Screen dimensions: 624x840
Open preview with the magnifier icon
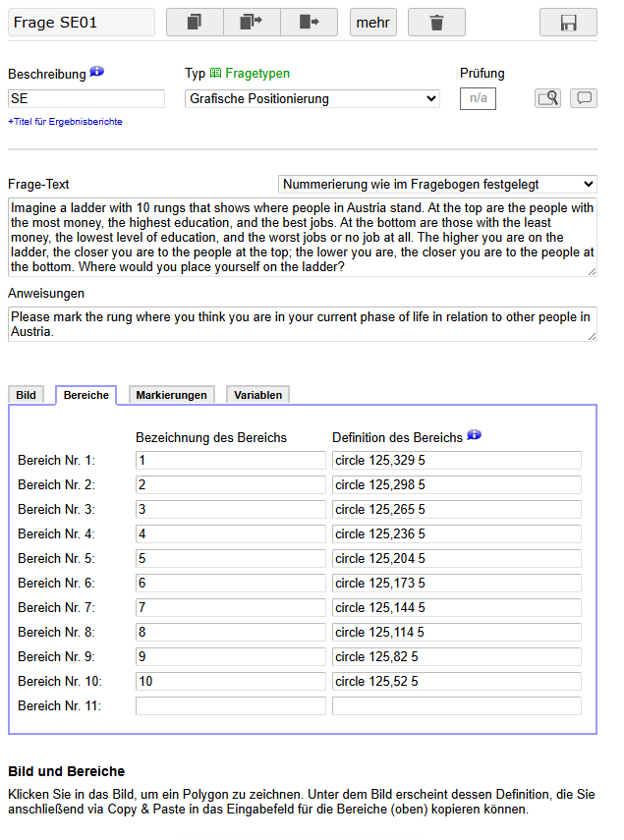547,98
